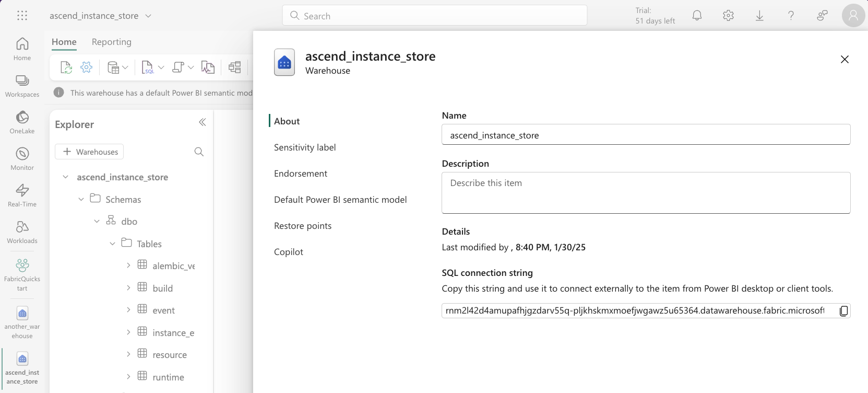This screenshot has height=393, width=868.
Task: Select the About settings section
Action: pyautogui.click(x=287, y=121)
